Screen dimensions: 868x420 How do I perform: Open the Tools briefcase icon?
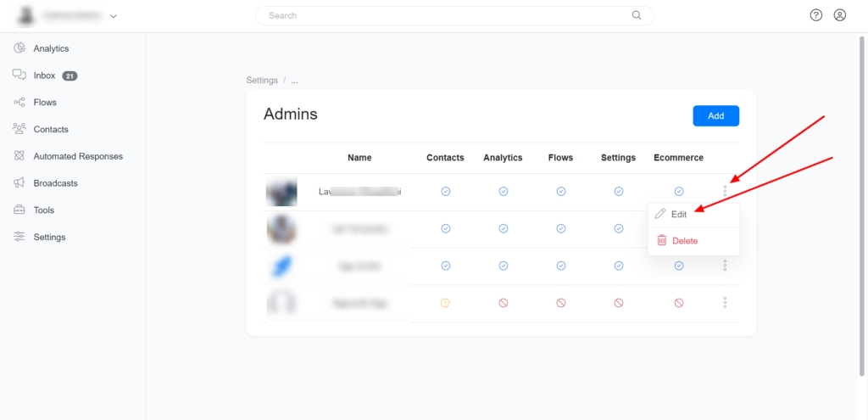click(19, 210)
